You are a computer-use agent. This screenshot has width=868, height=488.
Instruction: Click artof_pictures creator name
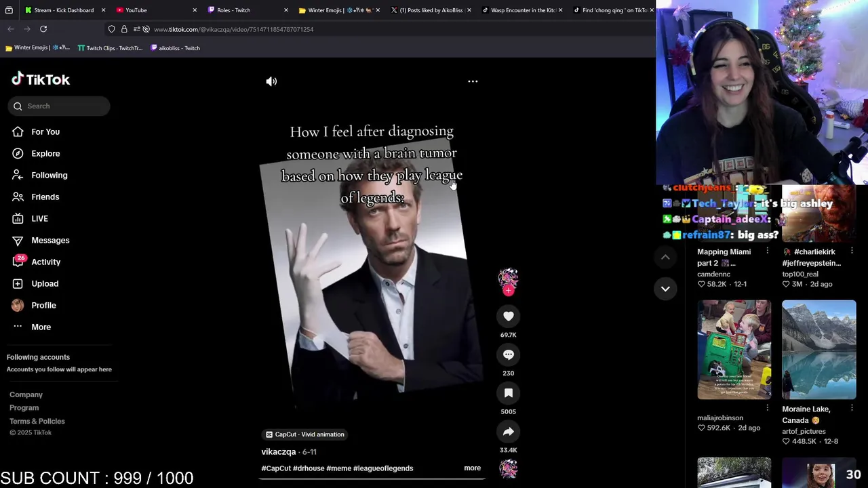pyautogui.click(x=804, y=431)
